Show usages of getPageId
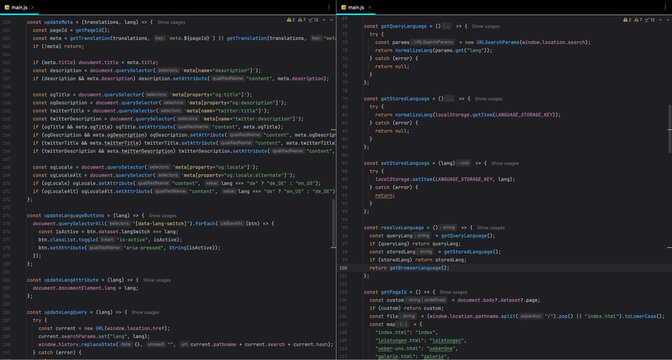The height and width of the screenshot is (360, 672). coord(454,292)
